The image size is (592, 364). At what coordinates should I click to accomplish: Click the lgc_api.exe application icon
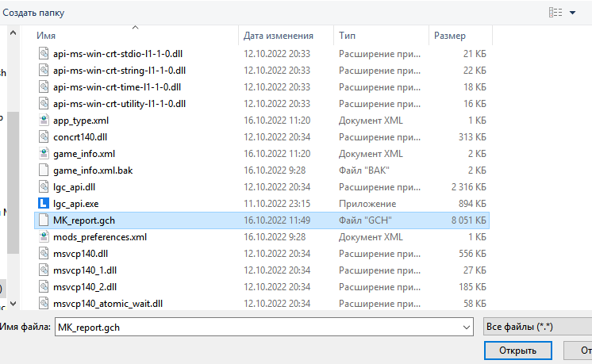click(44, 204)
